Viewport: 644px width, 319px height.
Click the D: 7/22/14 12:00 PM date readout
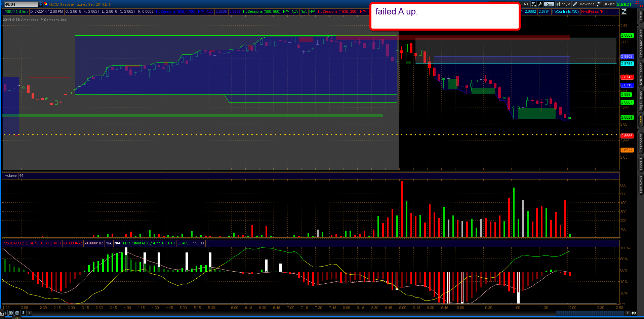[46, 11]
